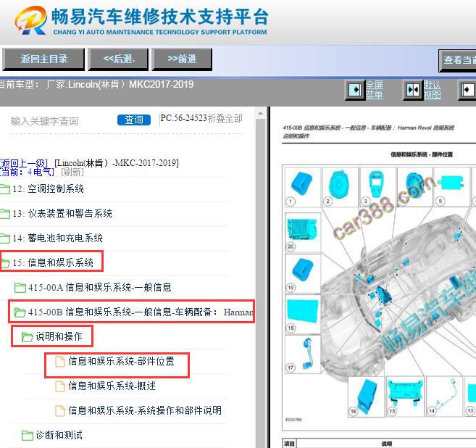Viewport: 476px width, 448px height.
Task: Click the tree panel scrollbar up arrow
Action: click(260, 114)
